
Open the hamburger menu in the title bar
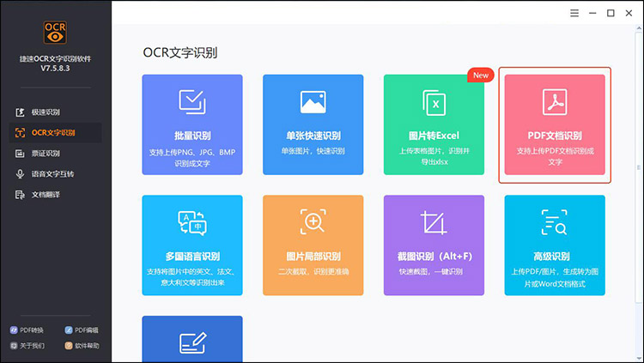[x=574, y=13]
